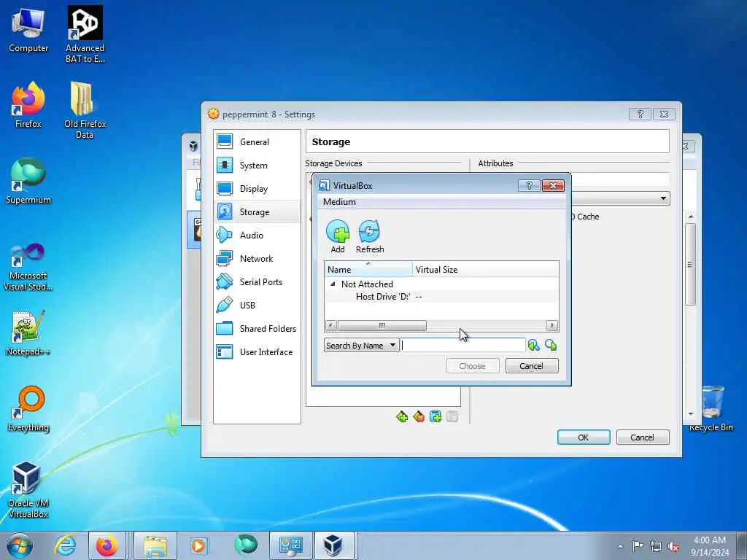
Task: Collapse the Not Attached tree group
Action: [333, 284]
